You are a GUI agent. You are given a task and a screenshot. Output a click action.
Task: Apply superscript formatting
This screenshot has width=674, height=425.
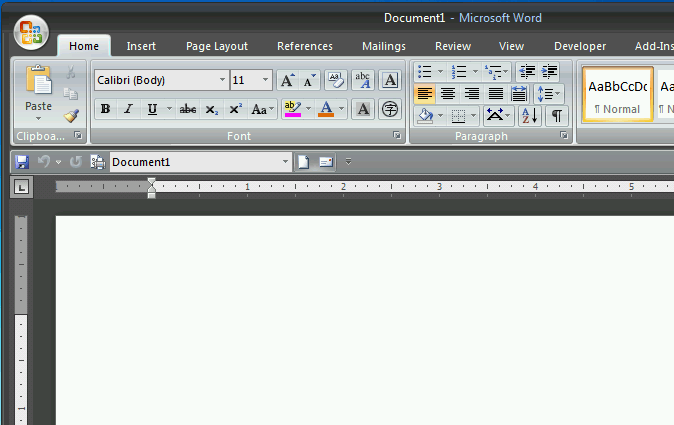coord(235,109)
